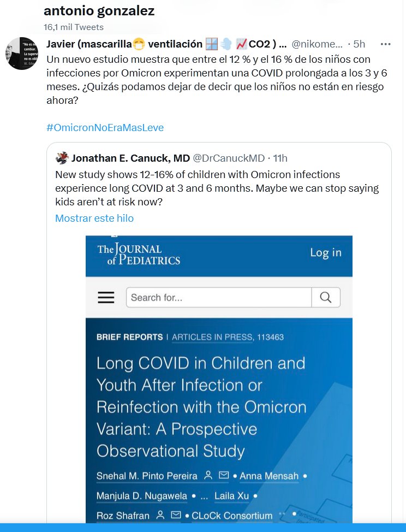Click 'Mostrar este hilo' link
Screen dimensions: 406x532
point(94,218)
